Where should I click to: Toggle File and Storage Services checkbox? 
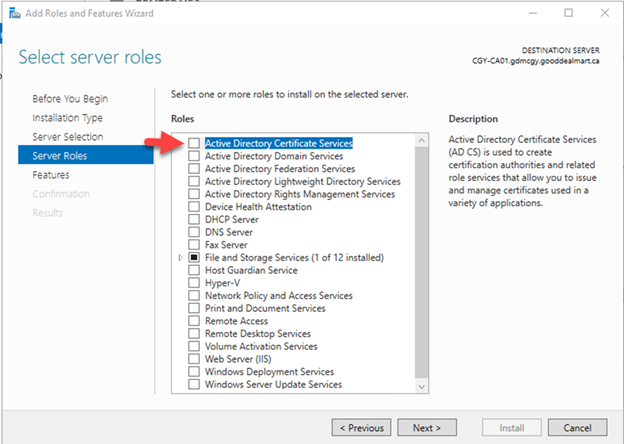tap(194, 257)
